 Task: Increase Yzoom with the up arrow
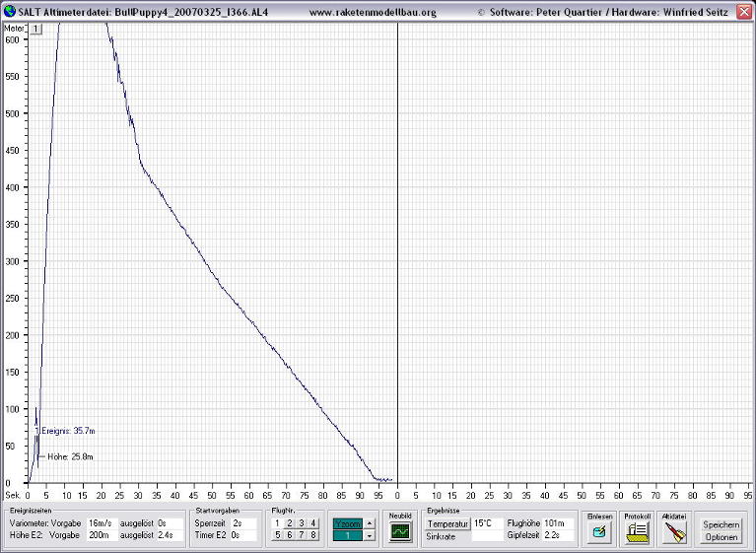click(x=370, y=523)
